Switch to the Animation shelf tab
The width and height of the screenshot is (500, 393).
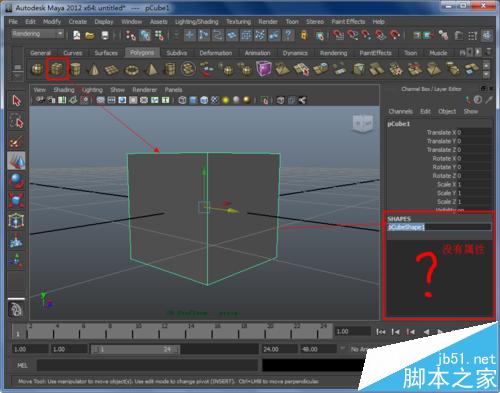(257, 53)
